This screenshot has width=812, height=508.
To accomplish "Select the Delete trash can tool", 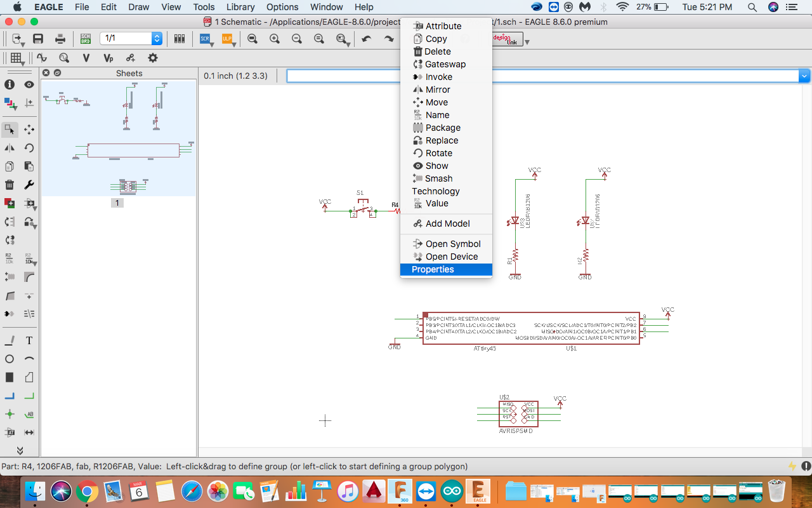I will pos(10,185).
